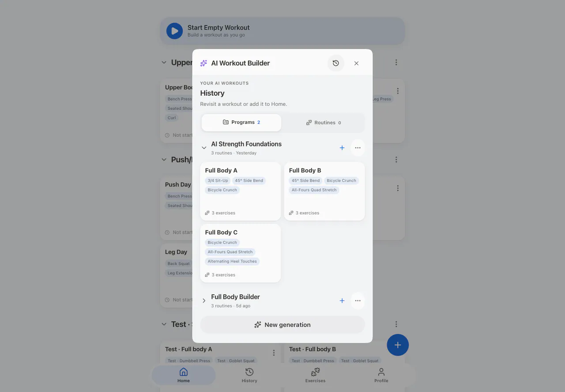Click the 3/4 Sit-Up exercise tag

point(218,180)
